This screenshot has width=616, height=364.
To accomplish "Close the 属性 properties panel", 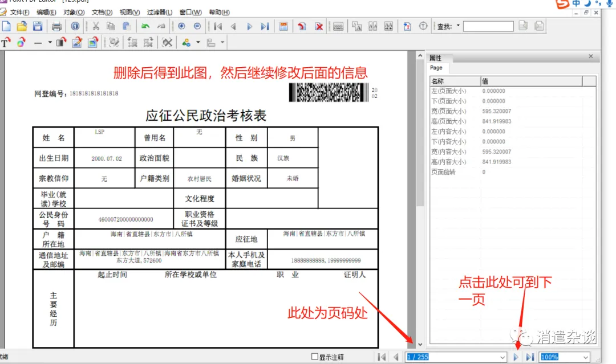I will click(591, 56).
